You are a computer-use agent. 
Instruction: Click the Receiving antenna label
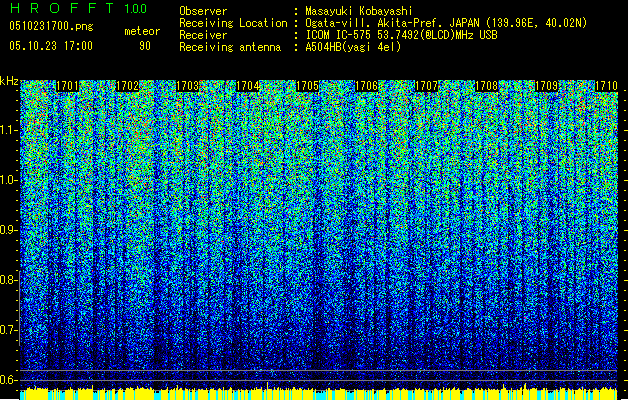(x=230, y=47)
